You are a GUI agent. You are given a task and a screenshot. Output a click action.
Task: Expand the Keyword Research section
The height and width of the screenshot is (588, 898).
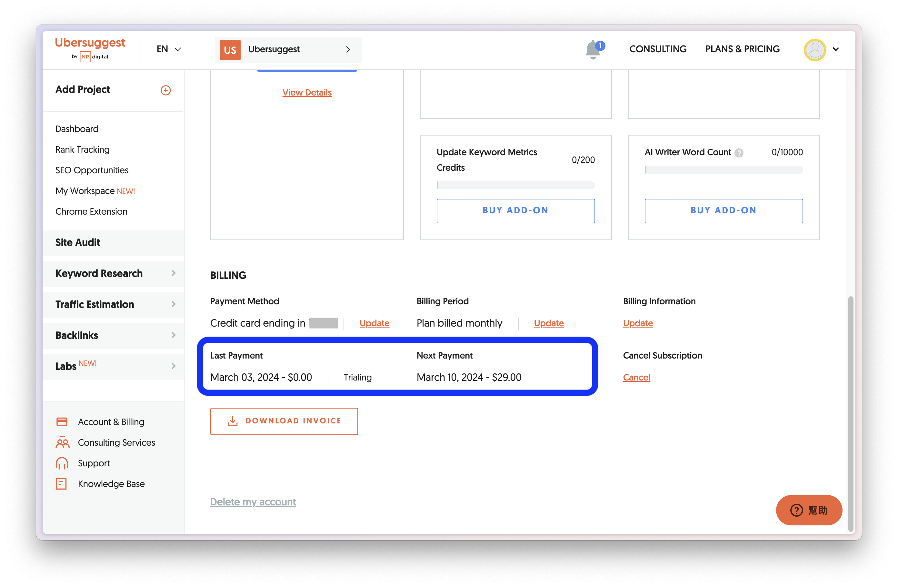click(x=113, y=273)
